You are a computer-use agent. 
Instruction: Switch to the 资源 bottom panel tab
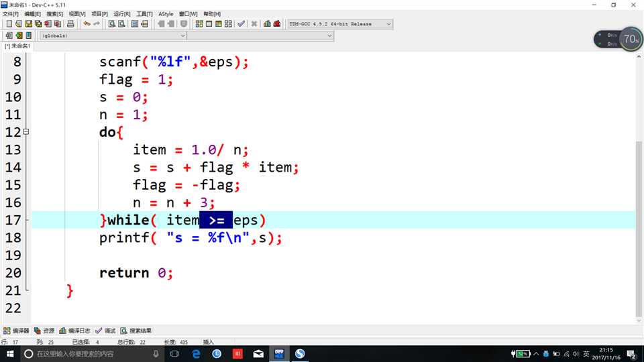click(x=44, y=330)
